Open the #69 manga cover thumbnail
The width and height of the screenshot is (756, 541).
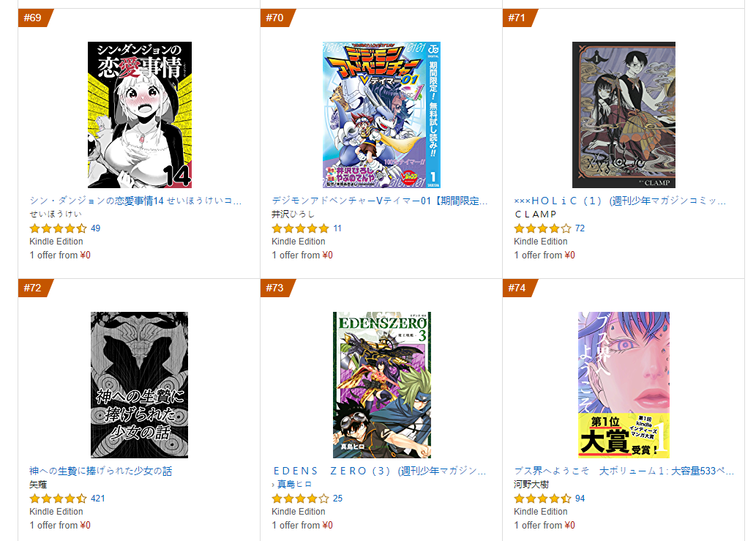tap(139, 115)
